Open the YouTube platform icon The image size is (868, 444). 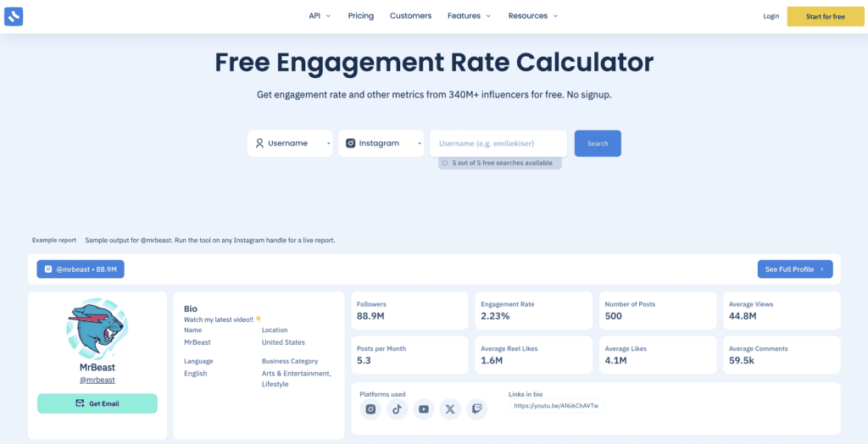[x=424, y=409]
